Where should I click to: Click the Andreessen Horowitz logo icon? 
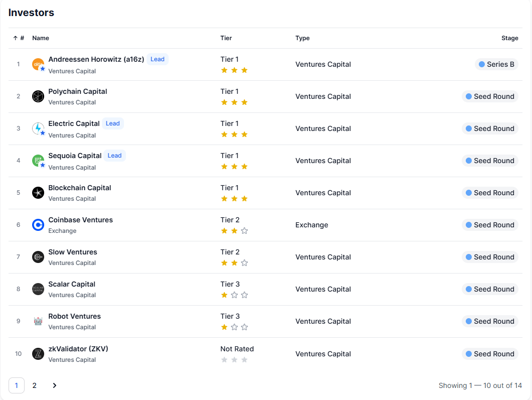pyautogui.click(x=38, y=64)
